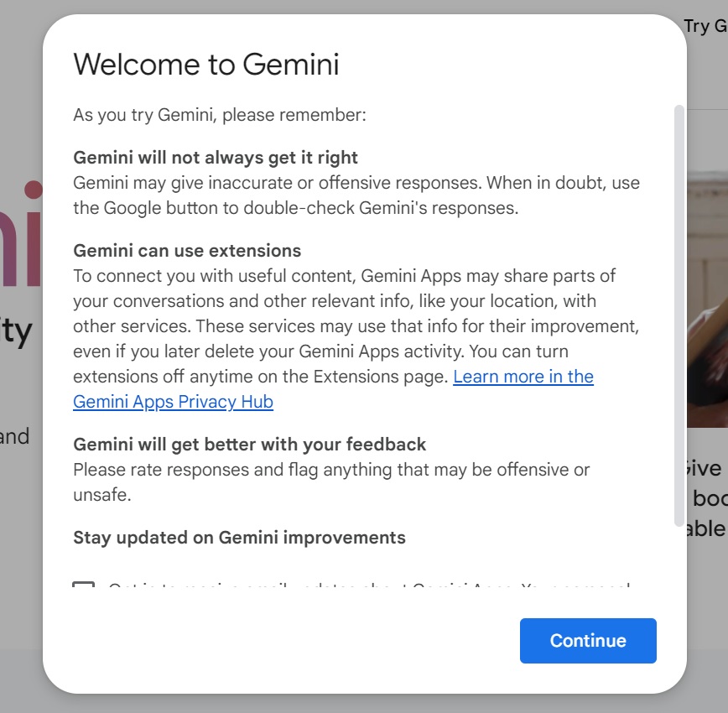Click the Continue button
728x713 pixels.
(x=587, y=640)
